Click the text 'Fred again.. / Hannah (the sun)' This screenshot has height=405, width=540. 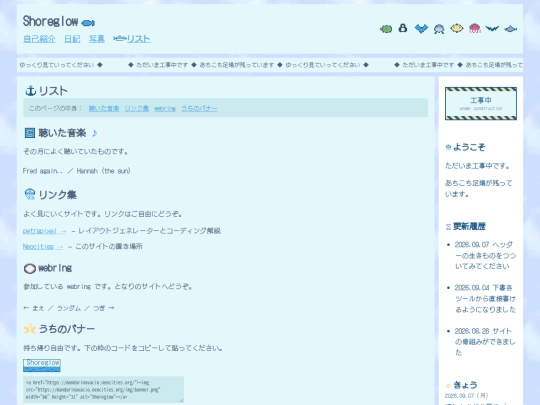(x=76, y=171)
